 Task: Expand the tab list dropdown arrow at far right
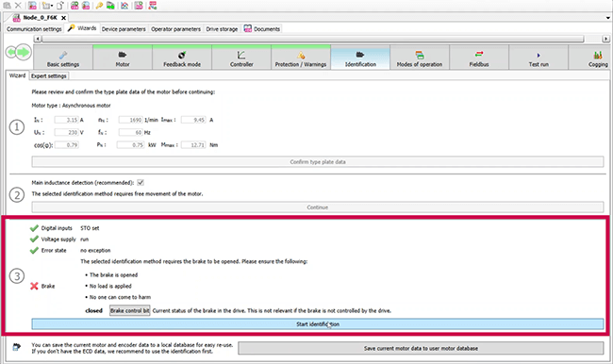(608, 18)
